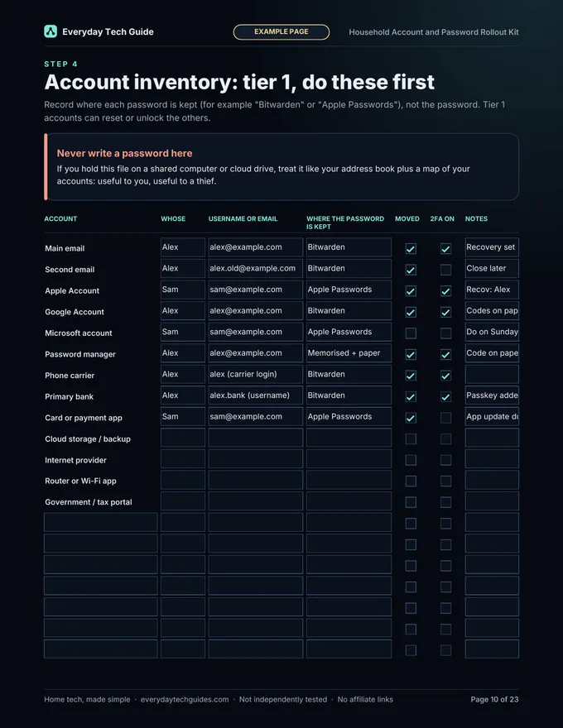Toggle 2FA On for Phone carrier
563x728 pixels.
pyautogui.click(x=445, y=376)
